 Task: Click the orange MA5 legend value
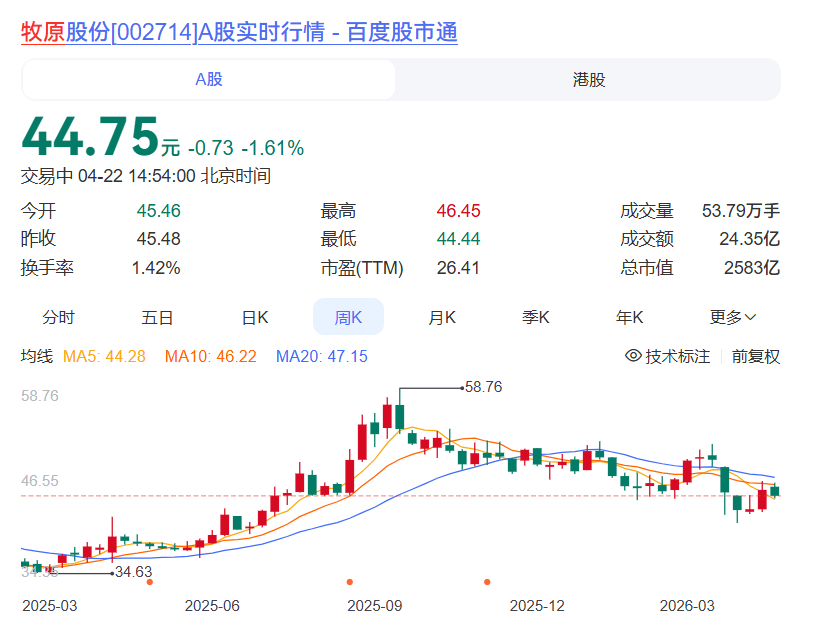pyautogui.click(x=105, y=356)
